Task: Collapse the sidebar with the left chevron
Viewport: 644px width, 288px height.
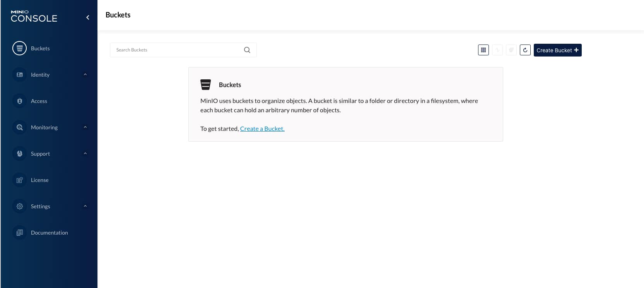Action: point(88,17)
